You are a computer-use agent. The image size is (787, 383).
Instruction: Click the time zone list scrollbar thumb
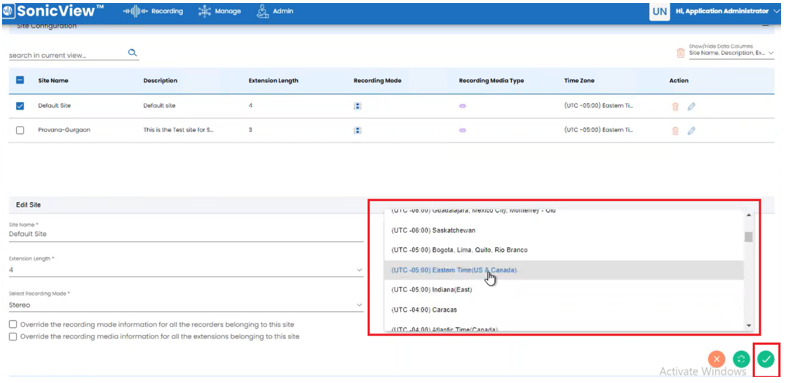click(748, 236)
